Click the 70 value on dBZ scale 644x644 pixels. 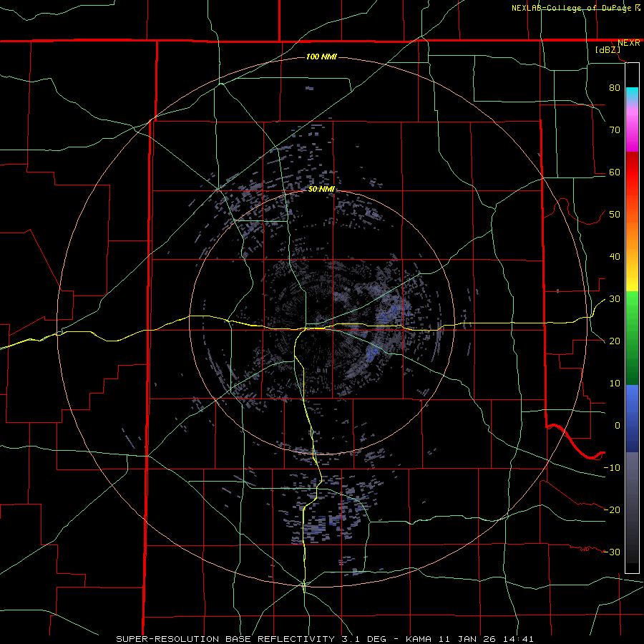[615, 130]
